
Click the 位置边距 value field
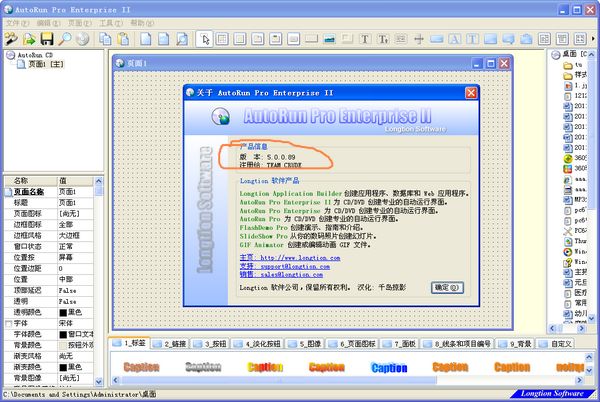coord(75,269)
